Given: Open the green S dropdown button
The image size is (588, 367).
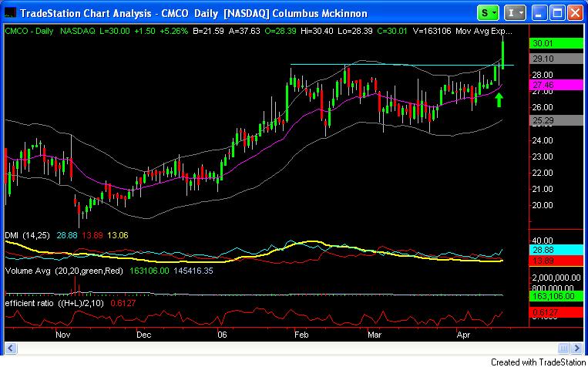Looking at the screenshot, I should tap(488, 13).
